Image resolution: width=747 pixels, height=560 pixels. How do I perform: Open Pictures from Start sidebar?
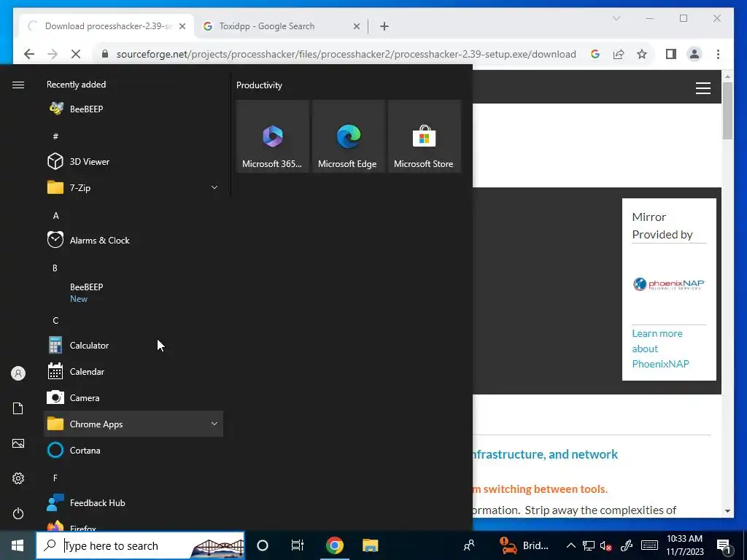pos(18,443)
